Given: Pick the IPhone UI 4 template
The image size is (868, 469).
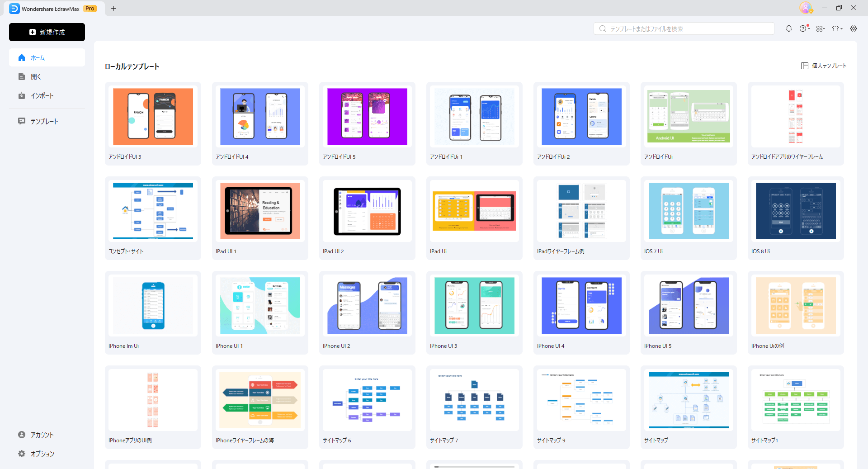Looking at the screenshot, I should pos(581,313).
